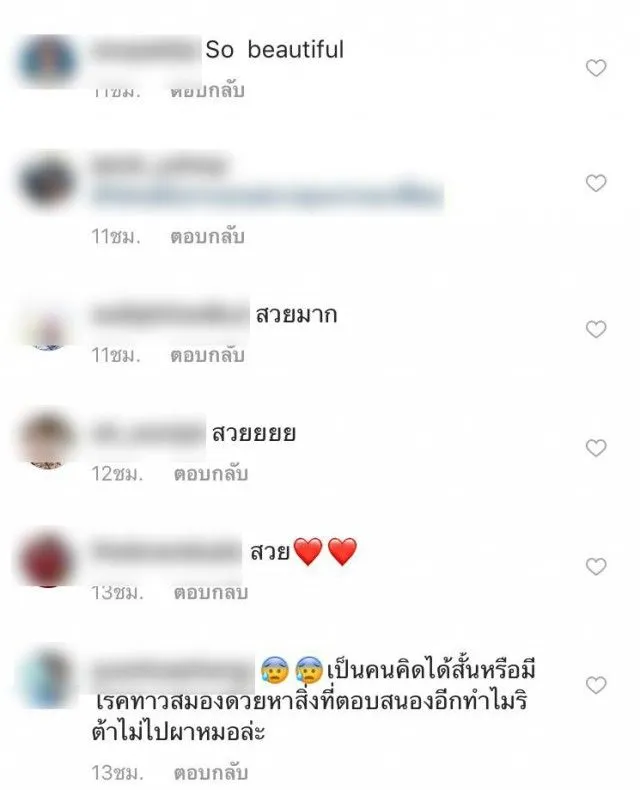Open the profile picture of the first commenter
The height and width of the screenshot is (790, 640).
(x=47, y=61)
